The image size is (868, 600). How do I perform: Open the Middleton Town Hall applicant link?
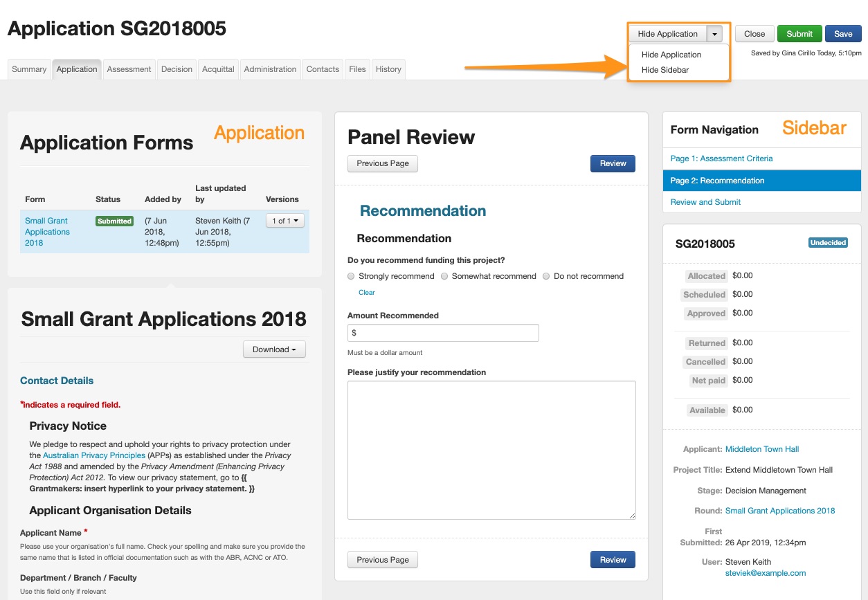click(x=761, y=449)
